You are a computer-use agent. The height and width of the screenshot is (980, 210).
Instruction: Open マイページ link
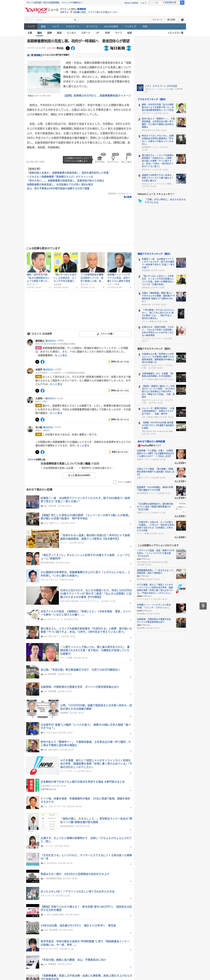pos(157,20)
